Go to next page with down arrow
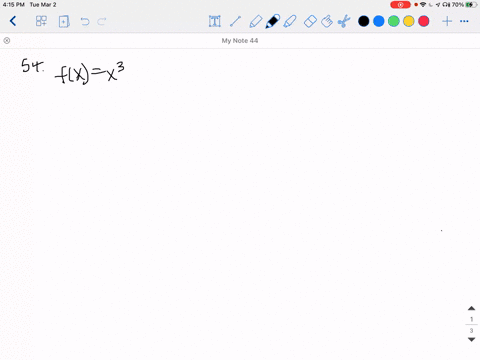This screenshot has width=480, height=360. (471, 339)
